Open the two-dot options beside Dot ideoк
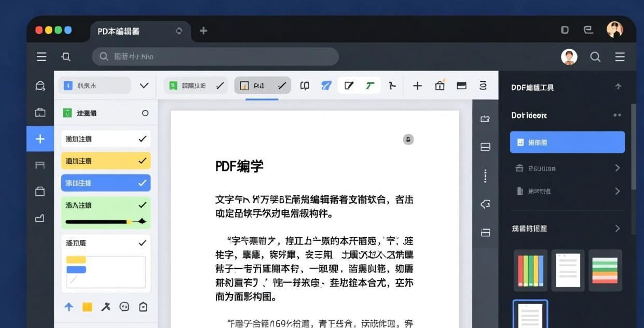Viewport: 644px width, 328px height. coord(617,115)
